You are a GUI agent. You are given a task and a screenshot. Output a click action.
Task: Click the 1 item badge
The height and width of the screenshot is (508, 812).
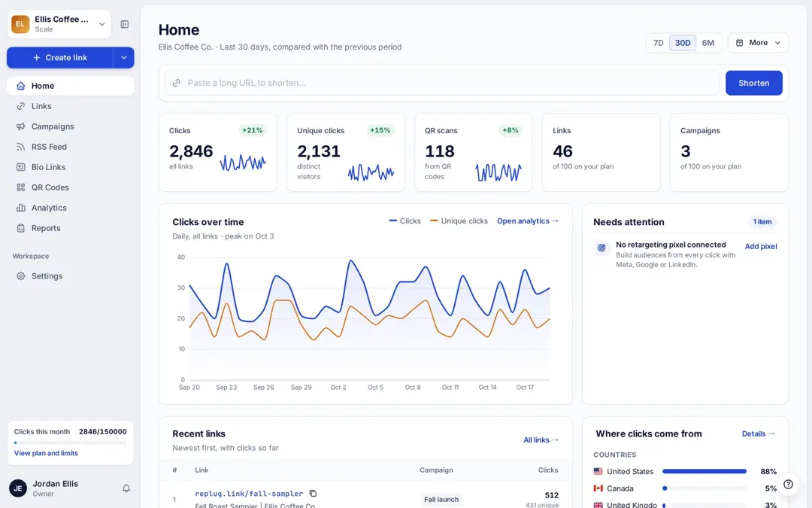click(x=762, y=222)
